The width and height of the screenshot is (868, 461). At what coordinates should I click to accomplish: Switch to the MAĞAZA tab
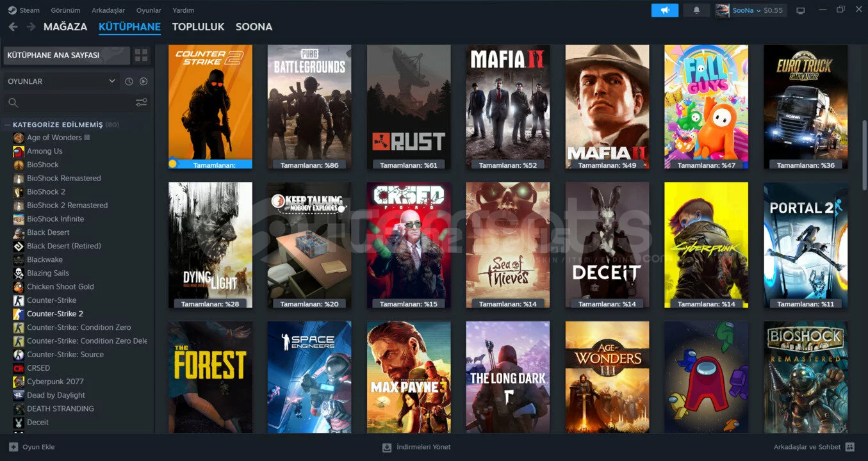[x=65, y=27]
